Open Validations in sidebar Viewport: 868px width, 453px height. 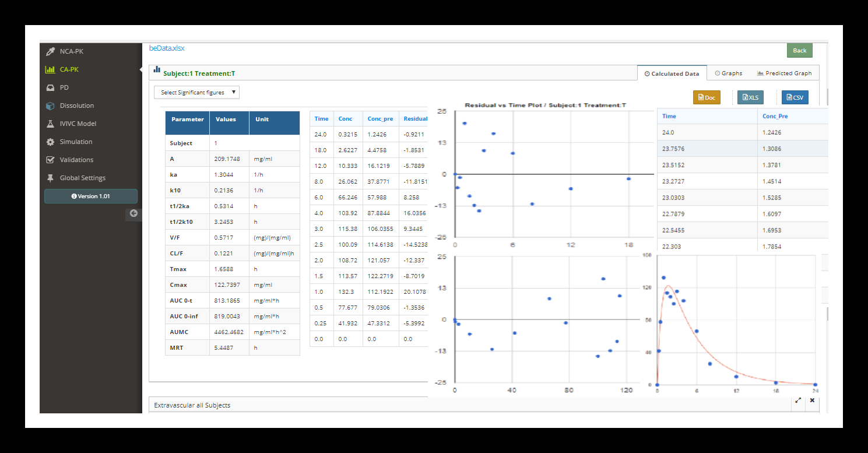[x=76, y=160]
